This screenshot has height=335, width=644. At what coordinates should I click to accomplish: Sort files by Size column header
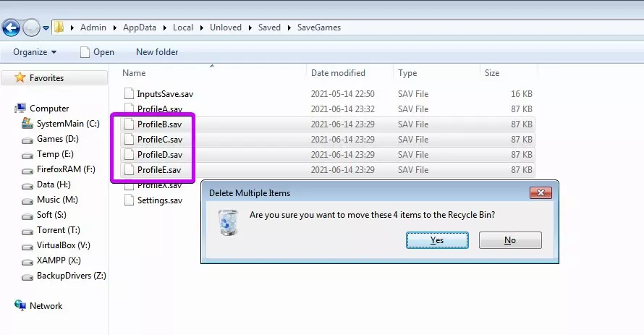[x=492, y=72]
